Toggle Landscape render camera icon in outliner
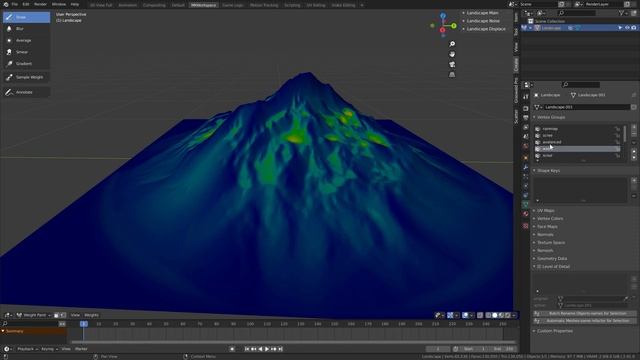The height and width of the screenshot is (360, 640). click(633, 28)
